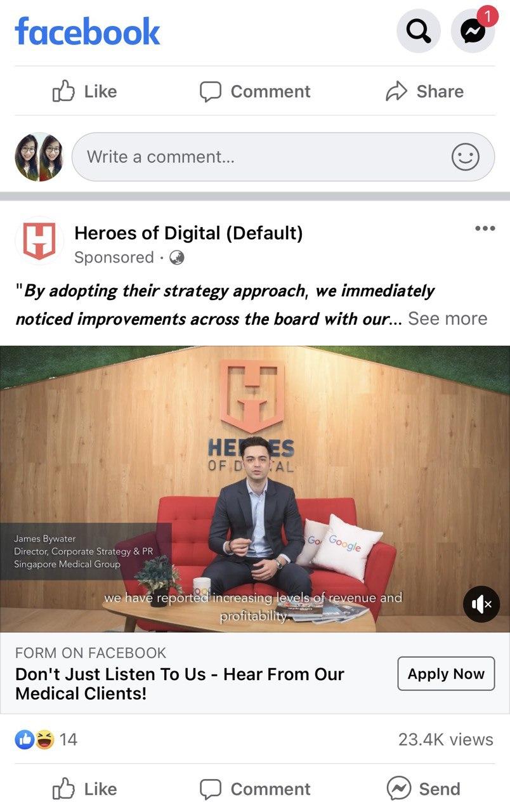Share the top post
510x812 pixels.
tap(424, 91)
